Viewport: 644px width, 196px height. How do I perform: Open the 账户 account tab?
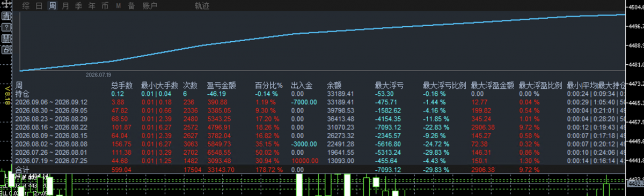click(x=150, y=6)
